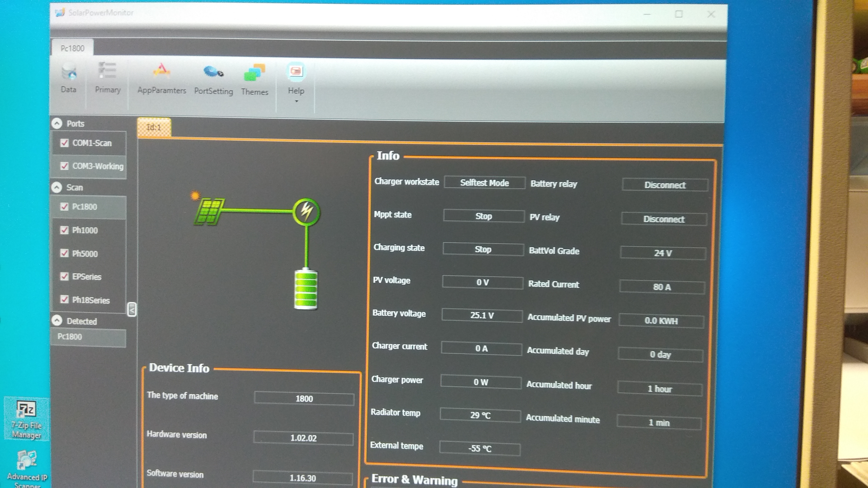Viewport: 868px width, 488px height.
Task: Click the Accumulated hour 1 hour field
Action: [x=660, y=389]
